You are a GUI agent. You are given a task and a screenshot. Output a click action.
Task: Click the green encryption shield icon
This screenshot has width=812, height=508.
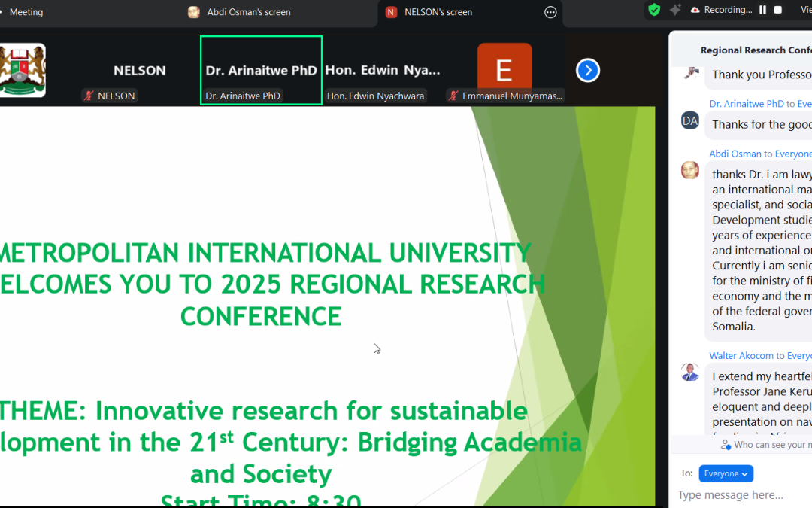[x=653, y=9]
